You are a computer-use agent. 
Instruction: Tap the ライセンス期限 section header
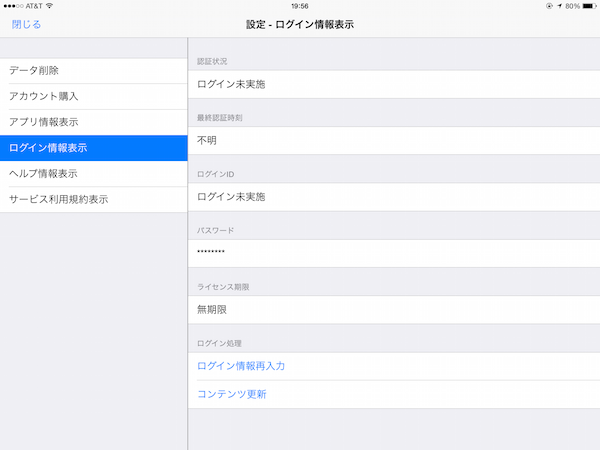pos(223,287)
